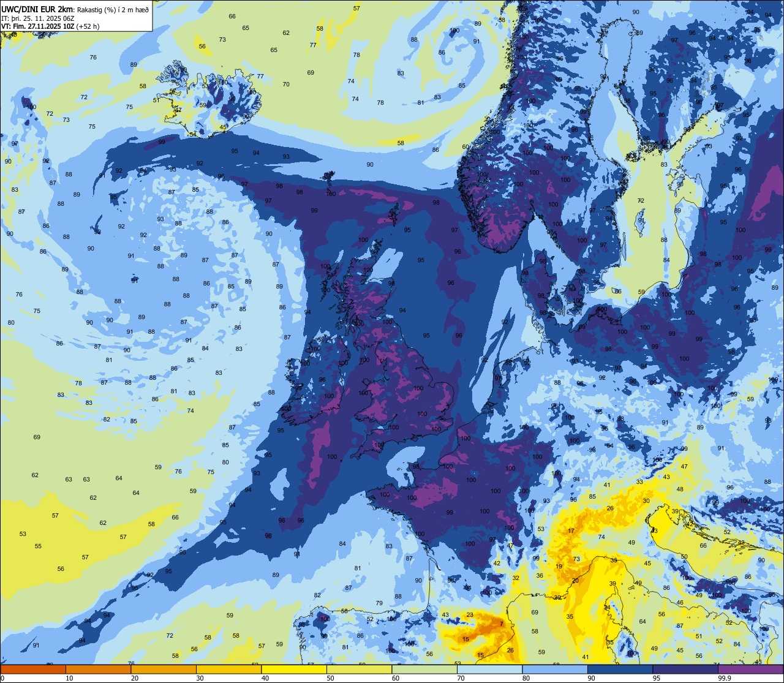The image size is (784, 683).
Task: Click the legend segment between 10 and 20
Action: (98, 669)
